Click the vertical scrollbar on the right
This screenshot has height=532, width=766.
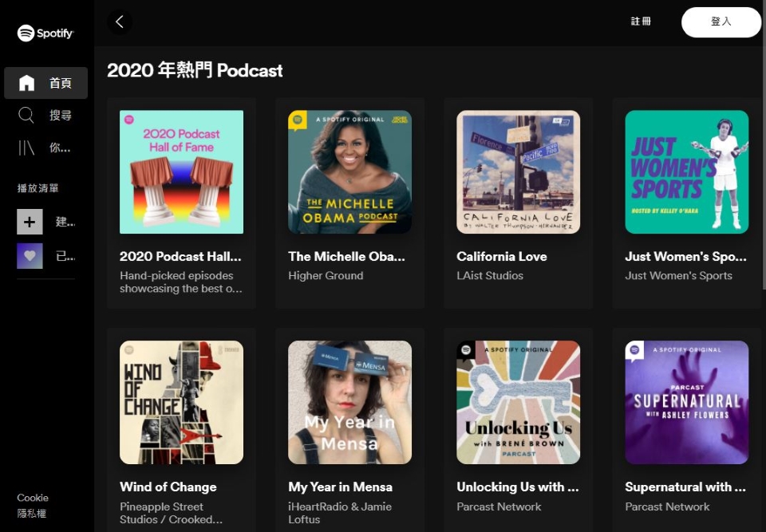coord(763,147)
